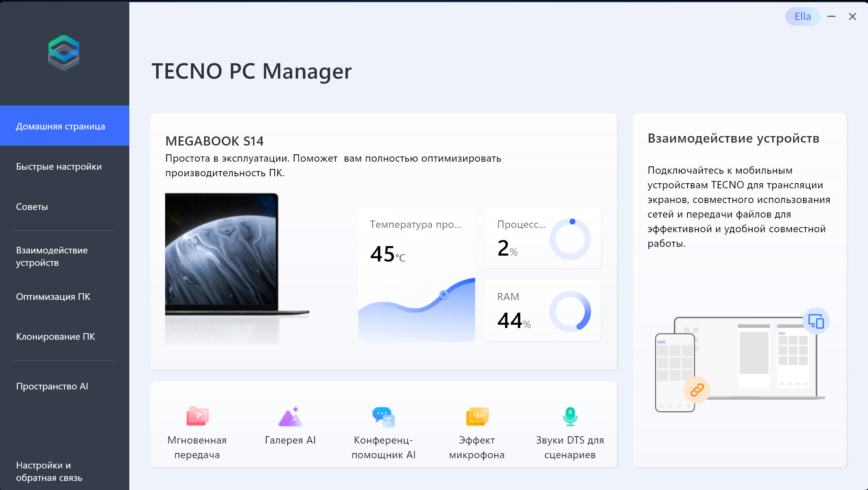Open the Галерея AI mountain icon
The width and height of the screenshot is (868, 490).
point(290,416)
